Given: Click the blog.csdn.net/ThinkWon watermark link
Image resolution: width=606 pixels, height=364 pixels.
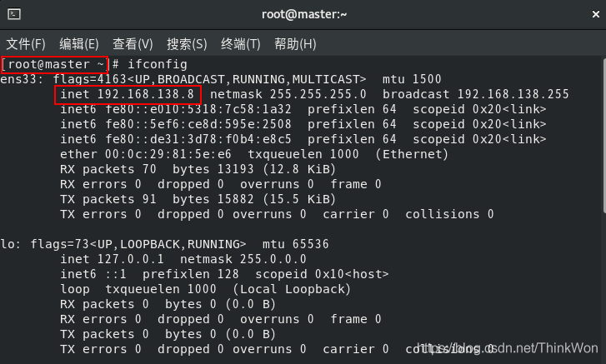Looking at the screenshot, I should click(x=508, y=347).
